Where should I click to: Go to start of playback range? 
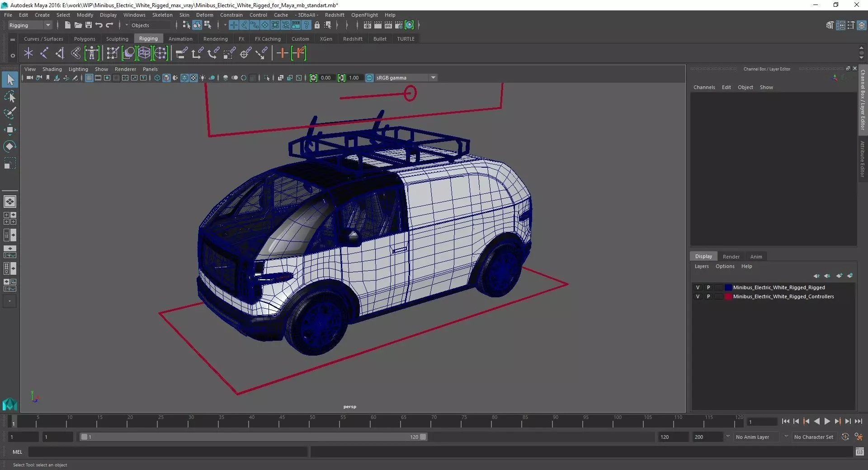click(785, 421)
